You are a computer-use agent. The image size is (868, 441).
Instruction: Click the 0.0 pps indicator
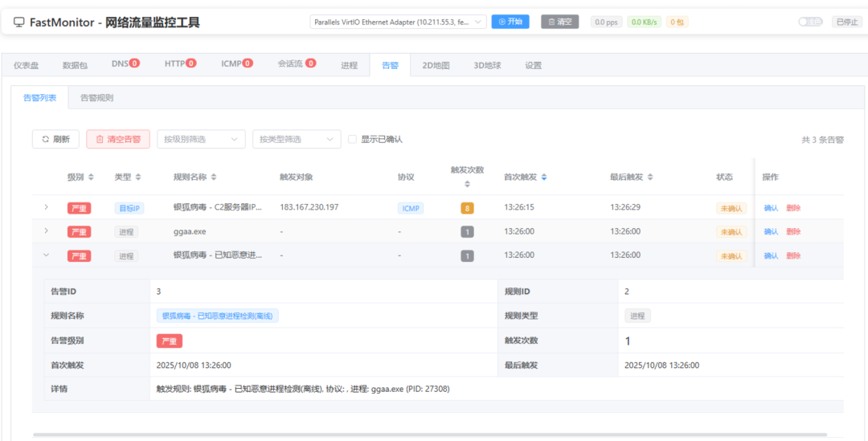606,22
